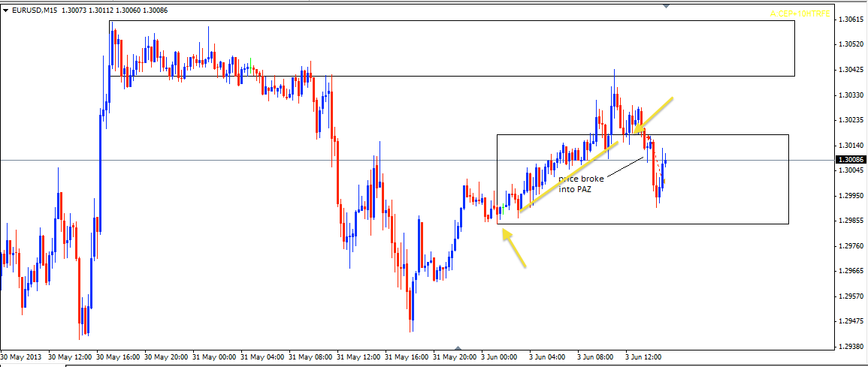
Task: Select the yellow rising trendline
Action: point(567,177)
